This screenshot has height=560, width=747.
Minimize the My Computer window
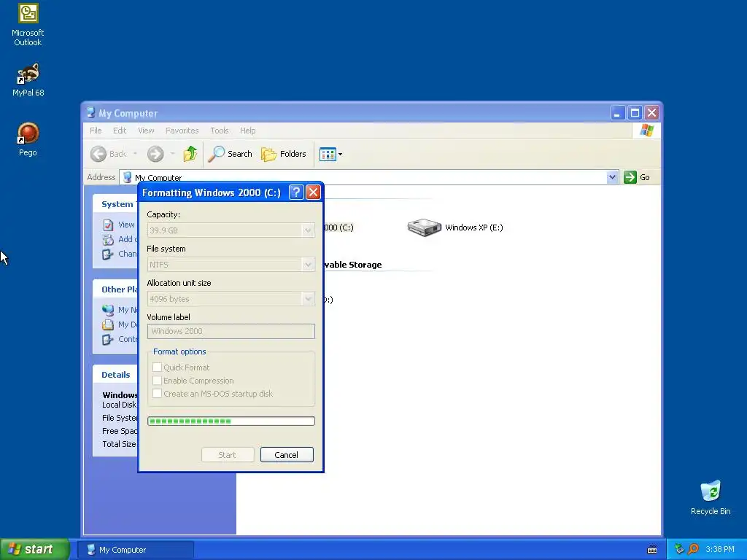(617, 113)
